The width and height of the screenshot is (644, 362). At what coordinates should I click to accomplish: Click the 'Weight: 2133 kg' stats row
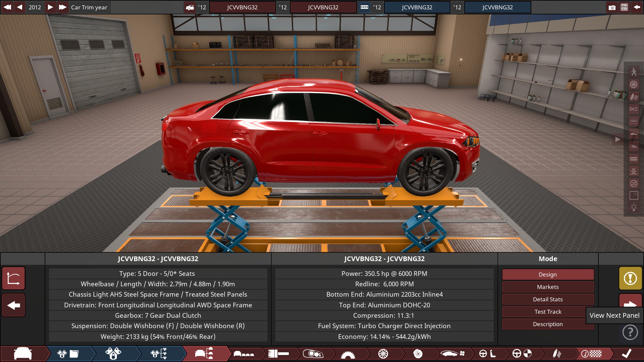pos(158,337)
